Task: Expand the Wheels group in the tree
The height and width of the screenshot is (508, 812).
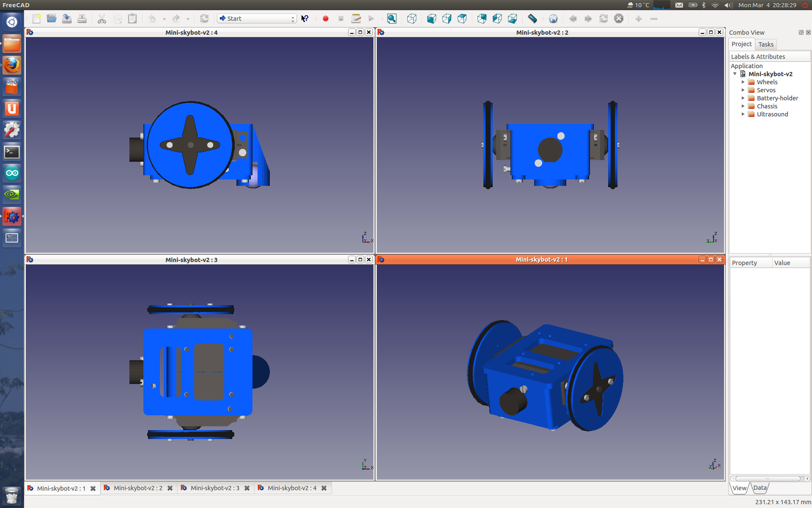Action: click(x=743, y=82)
